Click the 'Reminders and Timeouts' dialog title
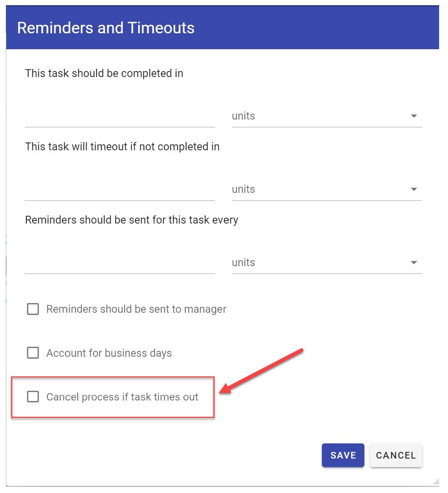The height and width of the screenshot is (493, 448). point(106,28)
